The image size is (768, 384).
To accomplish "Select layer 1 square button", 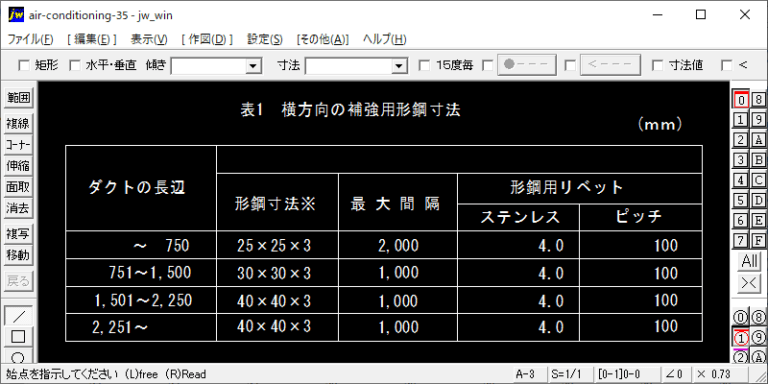I will [x=741, y=120].
